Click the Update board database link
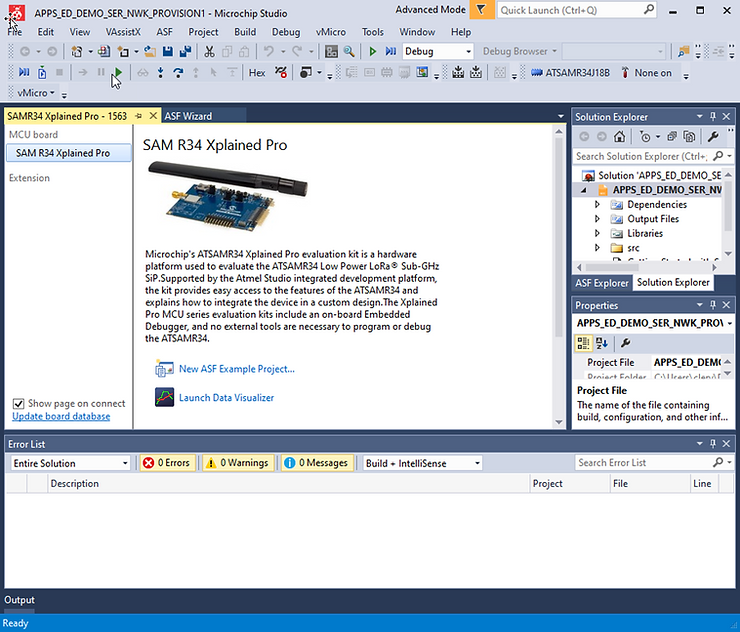Viewport: 740px width, 632px height. click(61, 416)
